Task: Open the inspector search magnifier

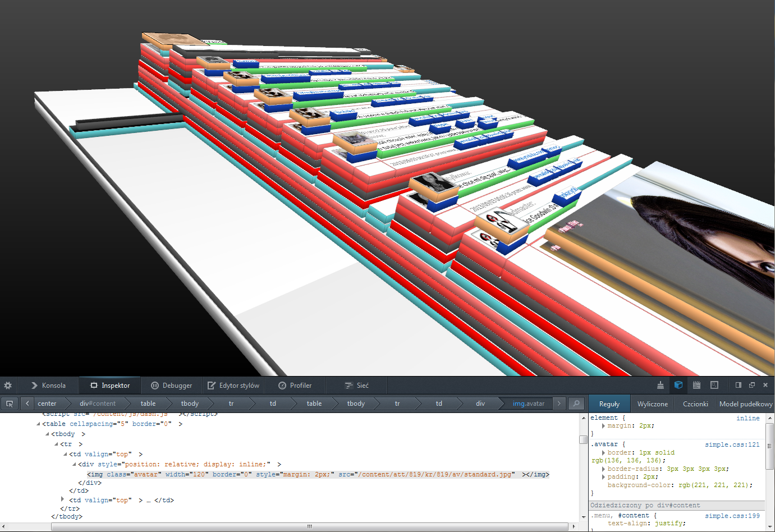Action: pyautogui.click(x=575, y=403)
